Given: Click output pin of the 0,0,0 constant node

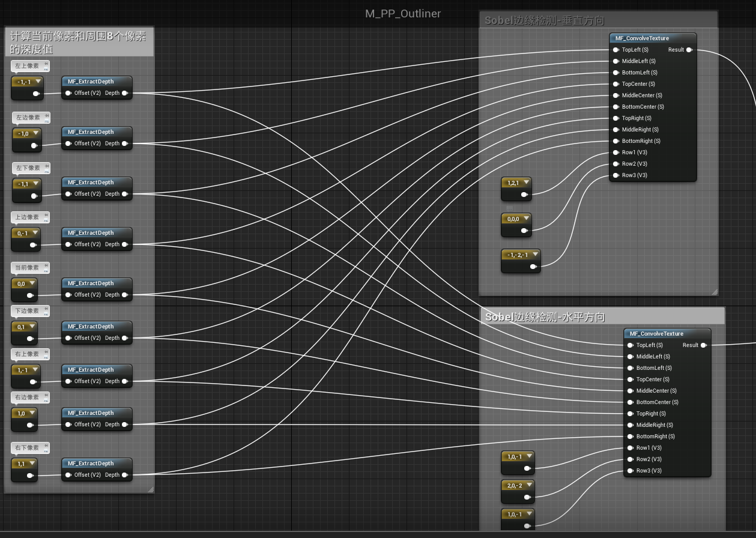Looking at the screenshot, I should 524,231.
